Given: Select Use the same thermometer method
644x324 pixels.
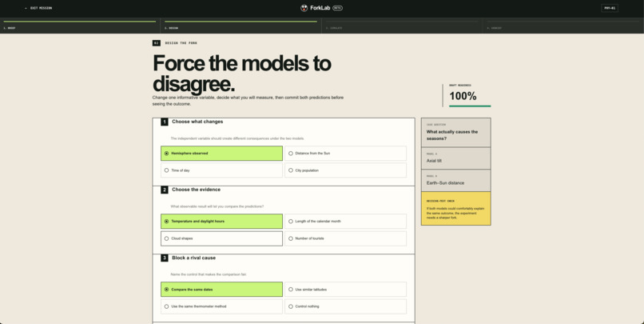Looking at the screenshot, I should (x=222, y=306).
